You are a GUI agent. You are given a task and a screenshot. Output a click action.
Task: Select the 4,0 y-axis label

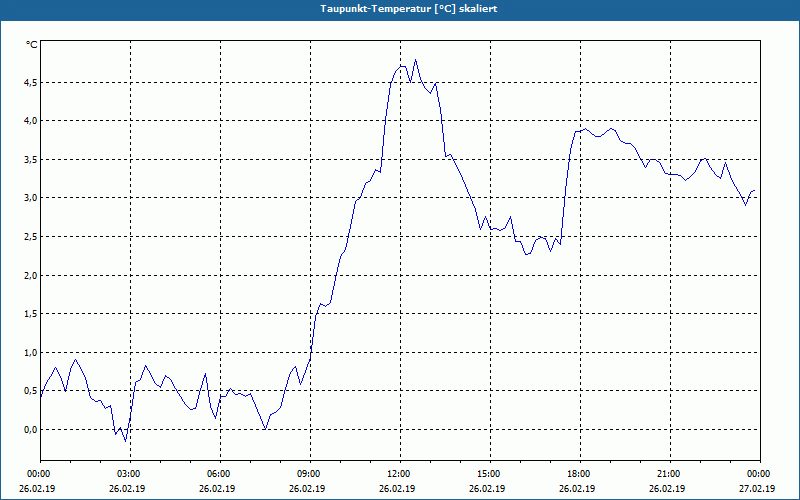[x=30, y=121]
